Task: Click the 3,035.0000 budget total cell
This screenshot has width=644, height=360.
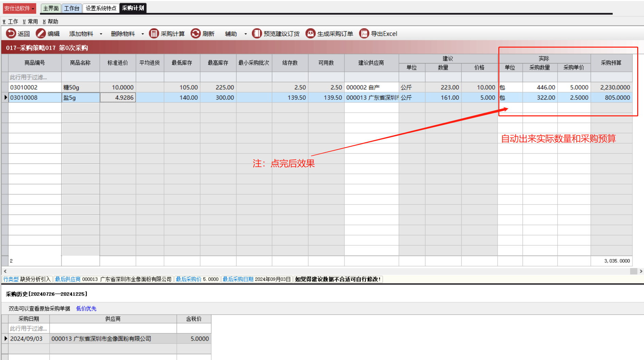Action: [611, 261]
